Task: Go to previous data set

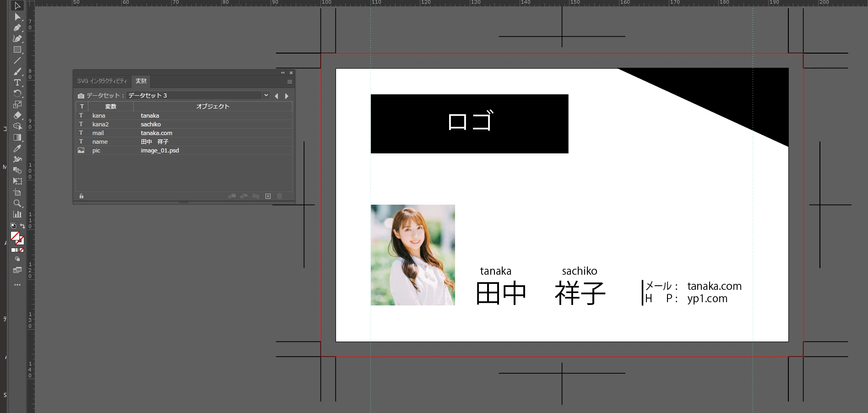Action: 276,96
